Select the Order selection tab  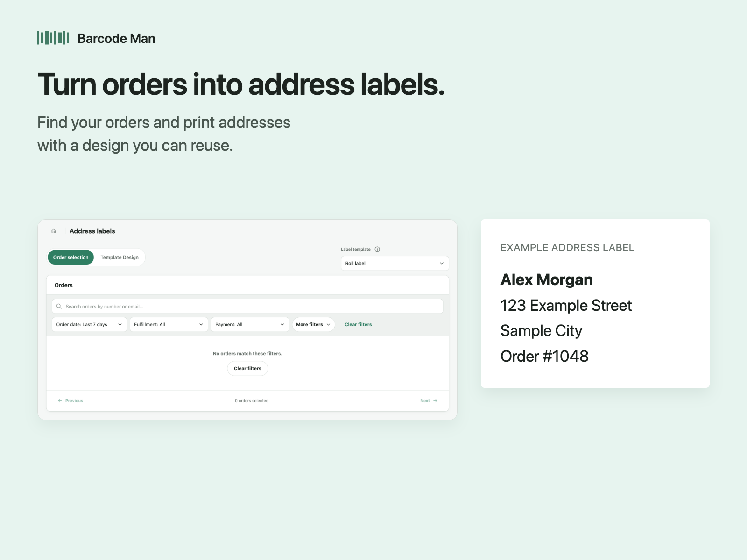point(71,257)
